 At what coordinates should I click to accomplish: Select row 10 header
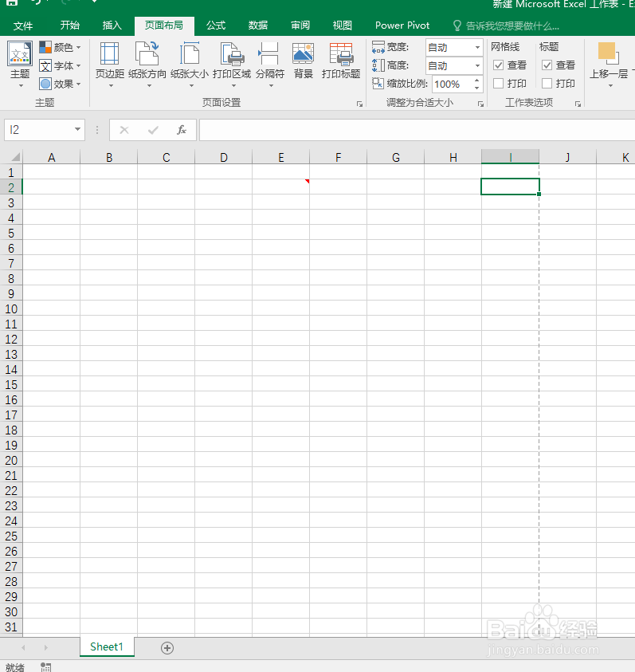pos(11,309)
